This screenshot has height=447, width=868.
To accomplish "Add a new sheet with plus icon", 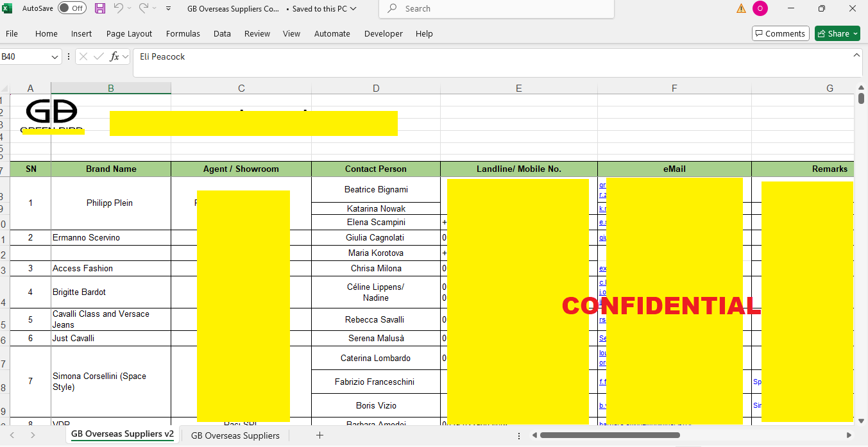I will (319, 435).
